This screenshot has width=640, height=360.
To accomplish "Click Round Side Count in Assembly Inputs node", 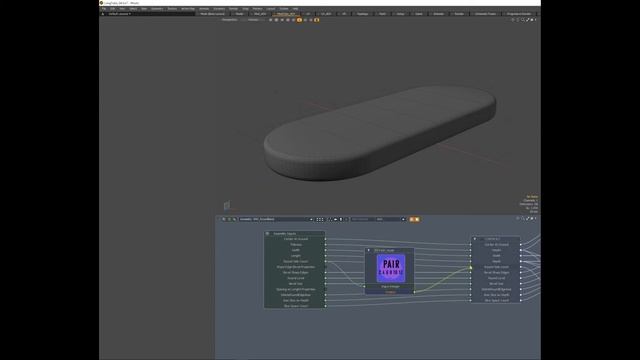I will [295, 261].
